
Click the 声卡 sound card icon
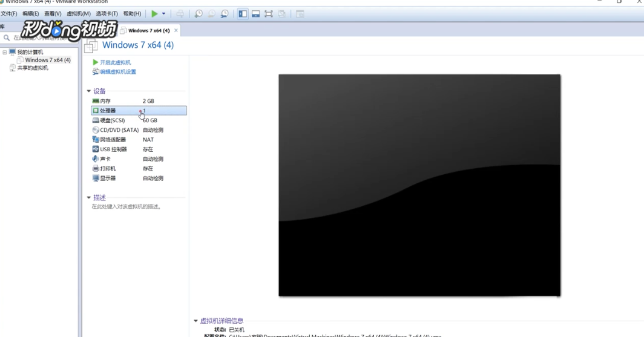96,159
